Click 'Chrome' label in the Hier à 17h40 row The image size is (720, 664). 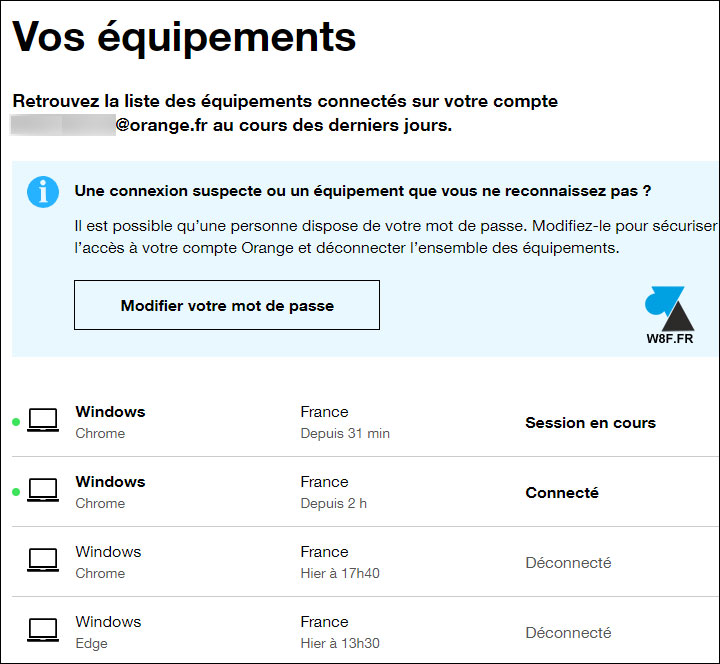tap(100, 573)
